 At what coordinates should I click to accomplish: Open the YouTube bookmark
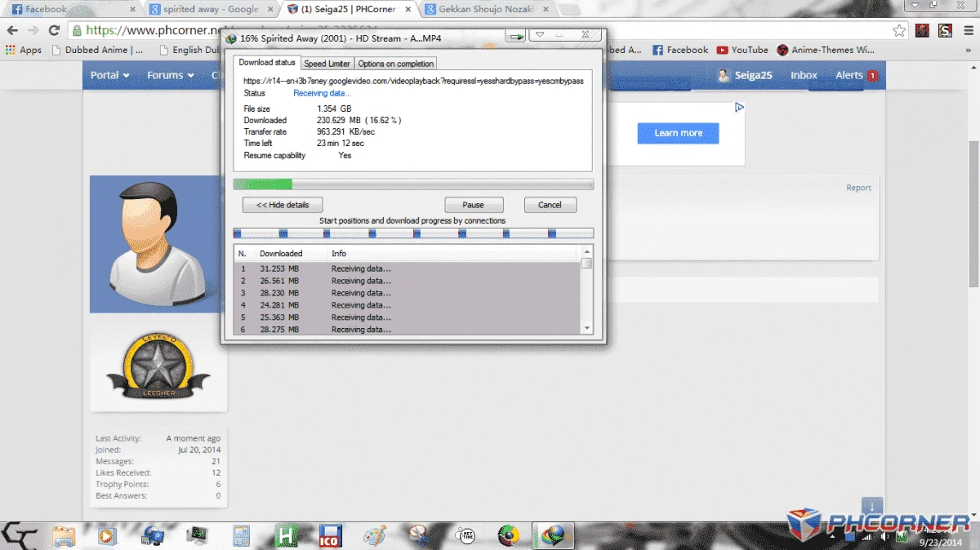[x=742, y=50]
